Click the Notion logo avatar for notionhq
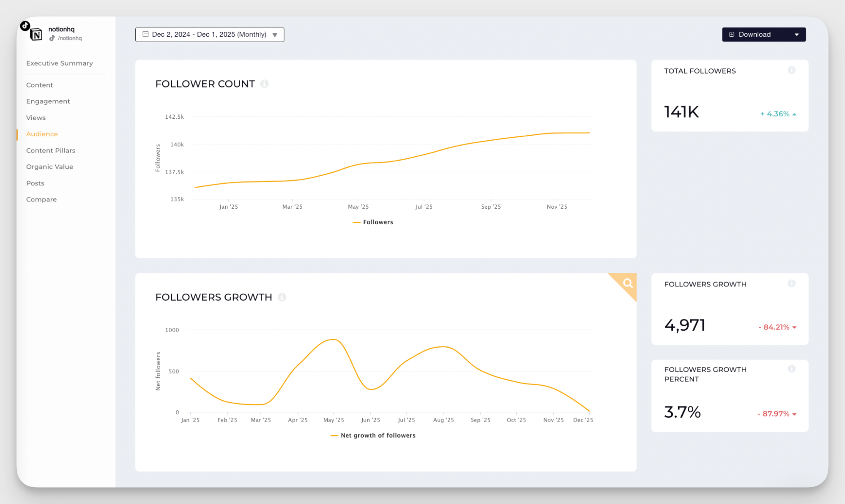 [x=36, y=34]
